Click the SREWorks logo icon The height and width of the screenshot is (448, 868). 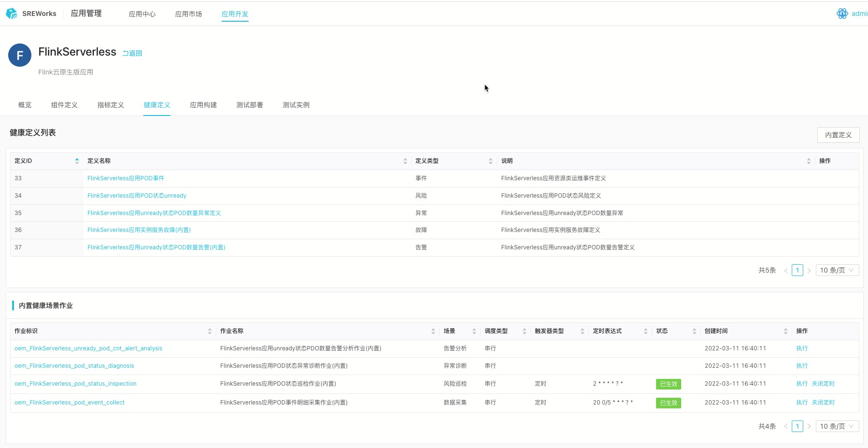12,14
